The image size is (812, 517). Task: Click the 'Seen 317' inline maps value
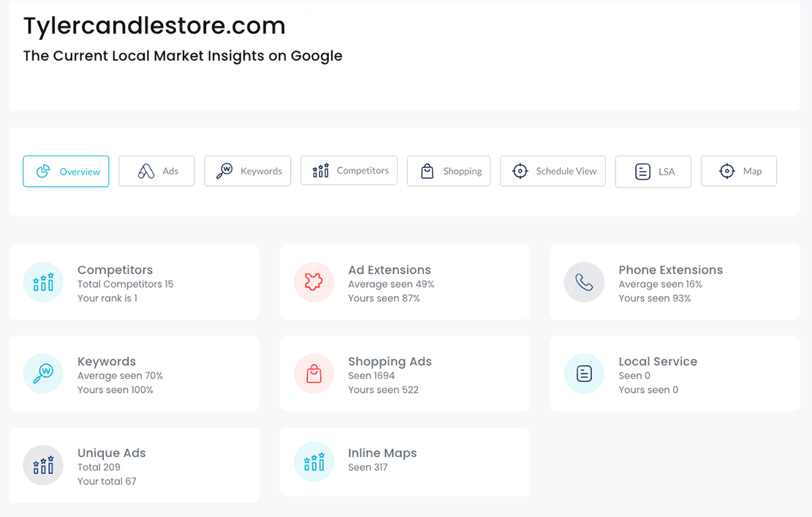click(368, 467)
